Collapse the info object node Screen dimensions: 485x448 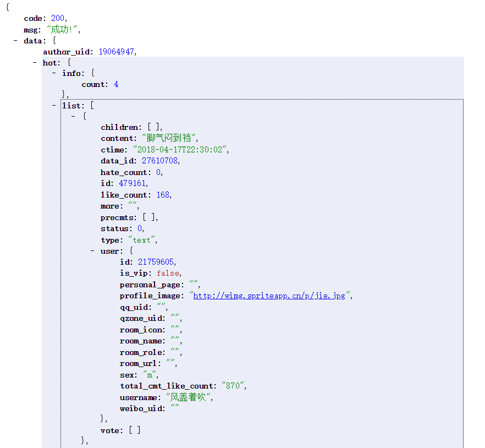tap(54, 73)
